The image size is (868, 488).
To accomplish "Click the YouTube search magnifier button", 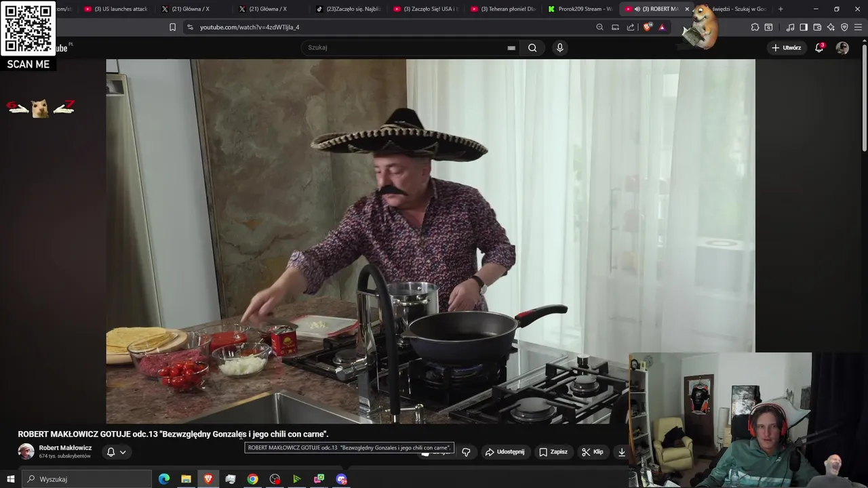I will click(532, 47).
